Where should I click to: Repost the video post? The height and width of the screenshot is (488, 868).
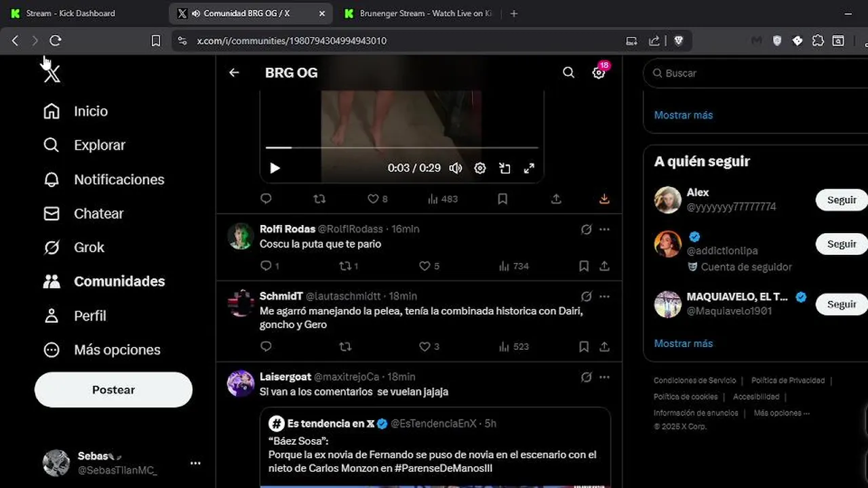tap(319, 199)
